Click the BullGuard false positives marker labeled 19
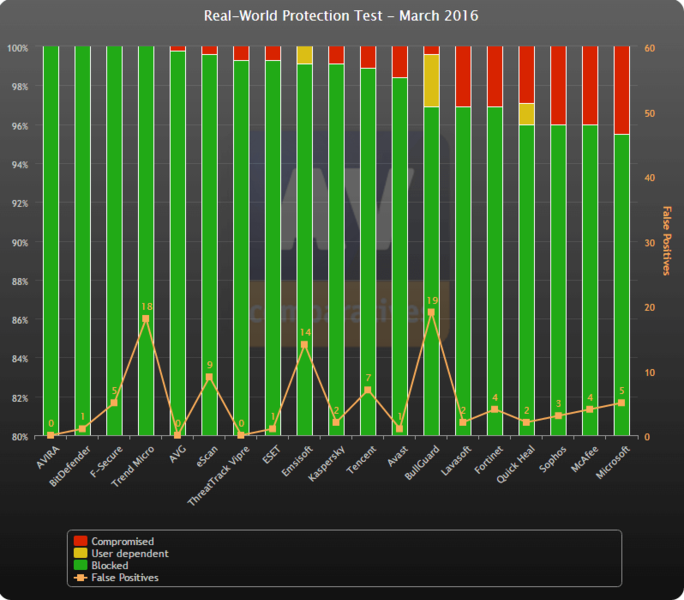This screenshot has width=684, height=600. pyautogui.click(x=431, y=312)
